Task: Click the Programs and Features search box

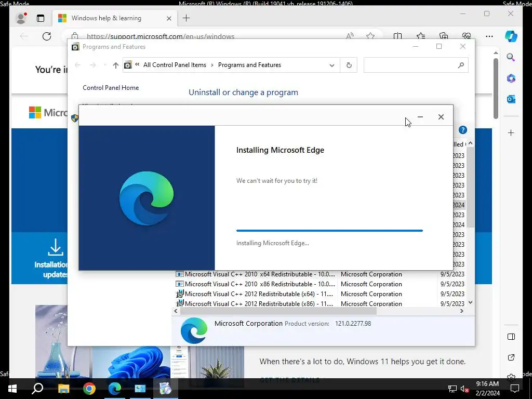Action: click(x=416, y=65)
